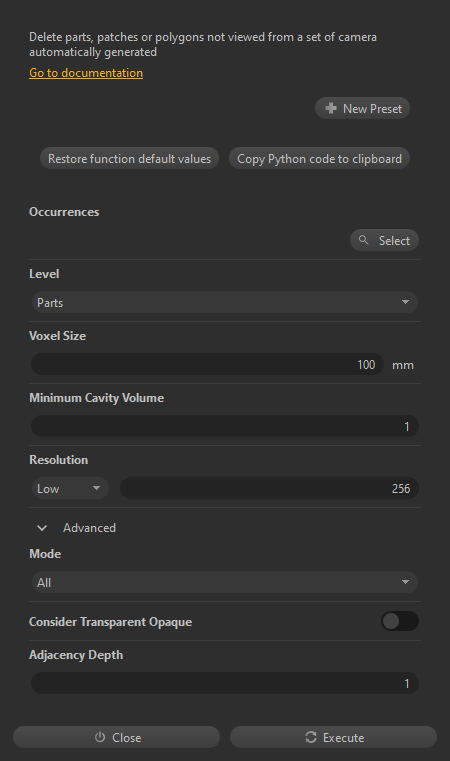Viewport: 450px width, 761px height.
Task: Collapse the Advanced section chevron
Action: [x=42, y=528]
